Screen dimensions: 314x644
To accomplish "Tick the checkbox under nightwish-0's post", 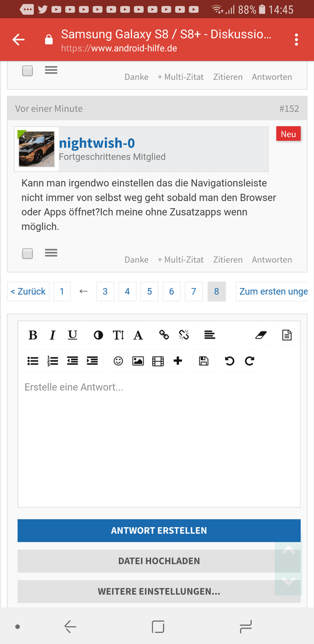I will pos(27,253).
